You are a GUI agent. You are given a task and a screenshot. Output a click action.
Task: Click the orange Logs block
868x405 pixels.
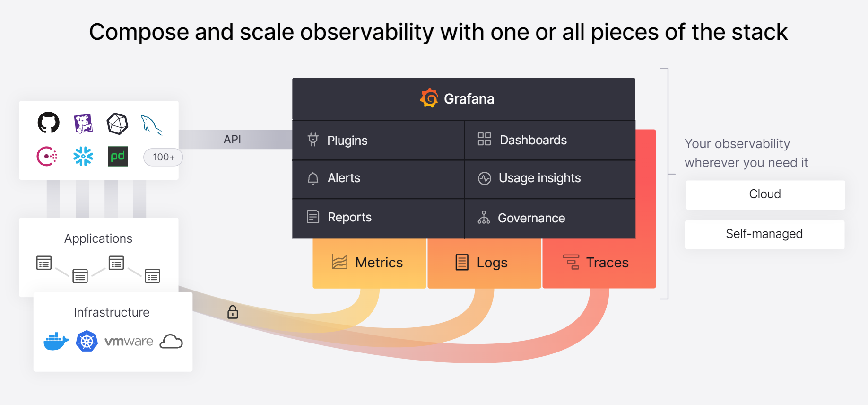coord(484,263)
